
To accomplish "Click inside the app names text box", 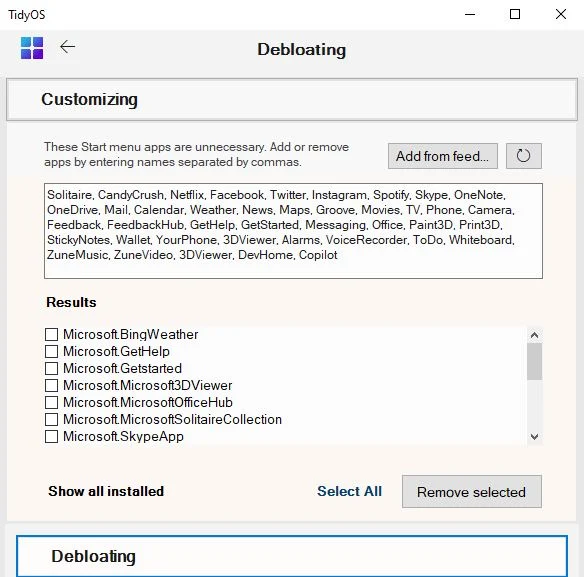I will point(293,231).
